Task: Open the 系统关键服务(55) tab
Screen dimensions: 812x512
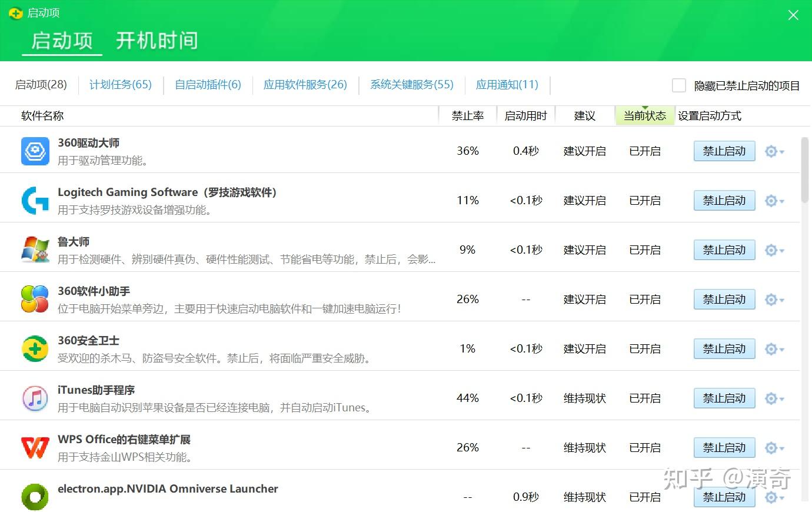Action: [x=412, y=85]
